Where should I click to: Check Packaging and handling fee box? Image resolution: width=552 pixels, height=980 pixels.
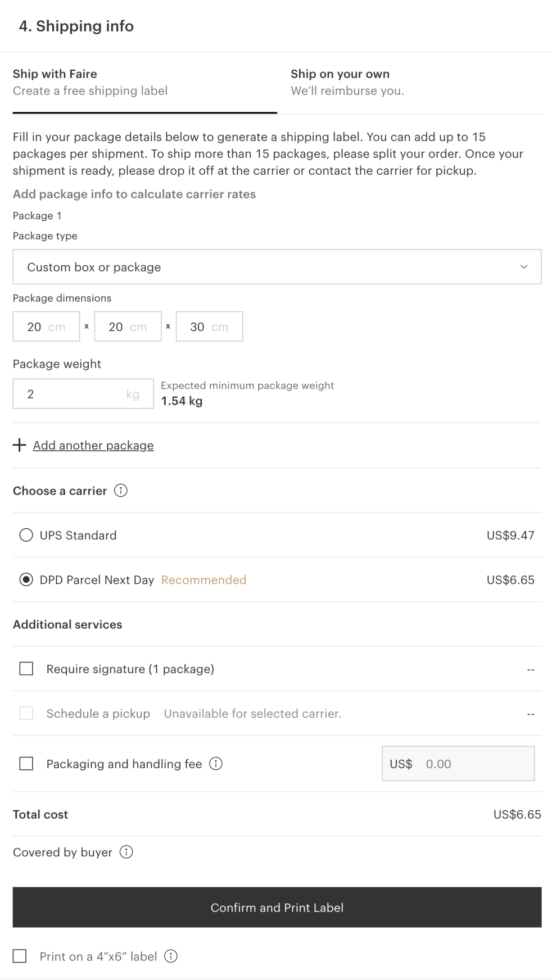click(x=26, y=764)
